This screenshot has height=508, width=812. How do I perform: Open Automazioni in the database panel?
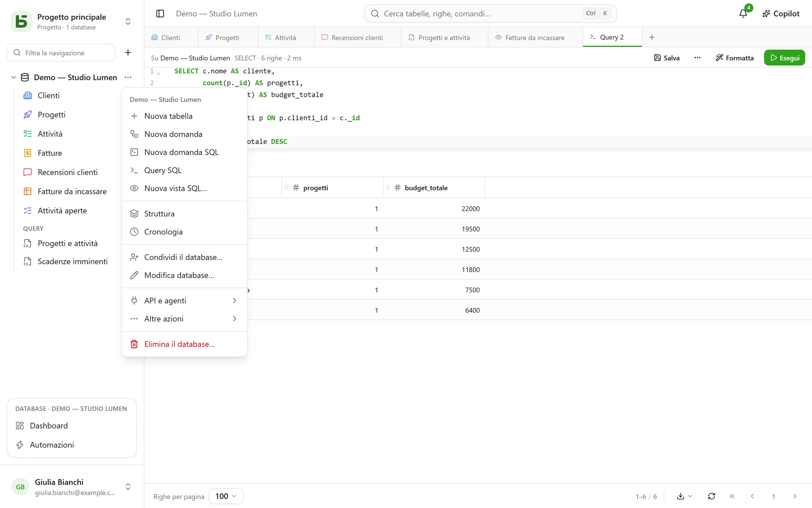click(72, 445)
